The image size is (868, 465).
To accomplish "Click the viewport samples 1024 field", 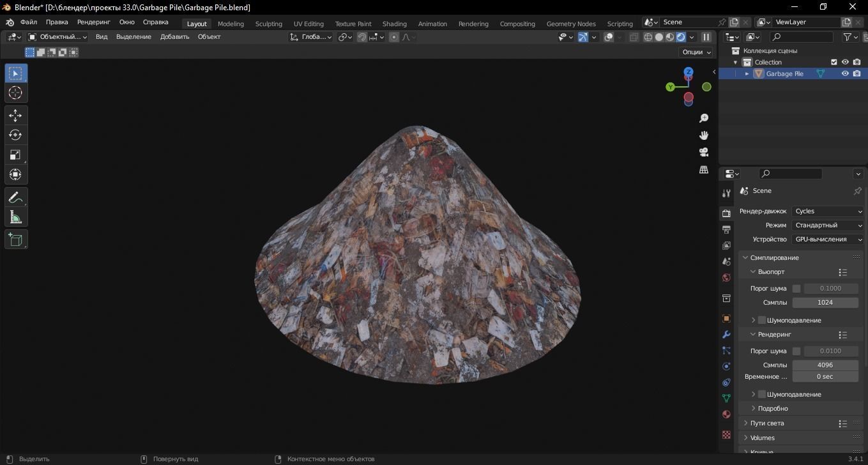I will pyautogui.click(x=825, y=302).
